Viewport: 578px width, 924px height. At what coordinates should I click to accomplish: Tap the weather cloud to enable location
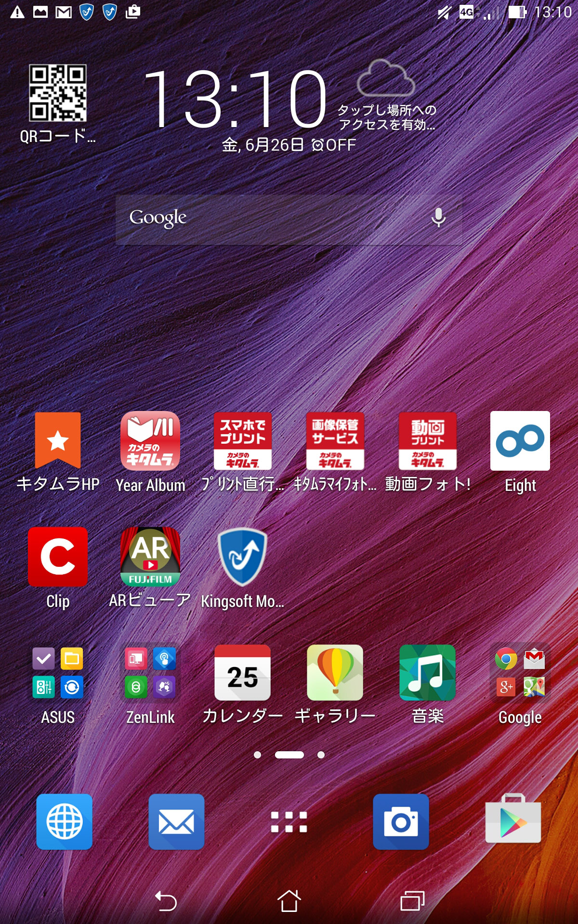(x=386, y=79)
